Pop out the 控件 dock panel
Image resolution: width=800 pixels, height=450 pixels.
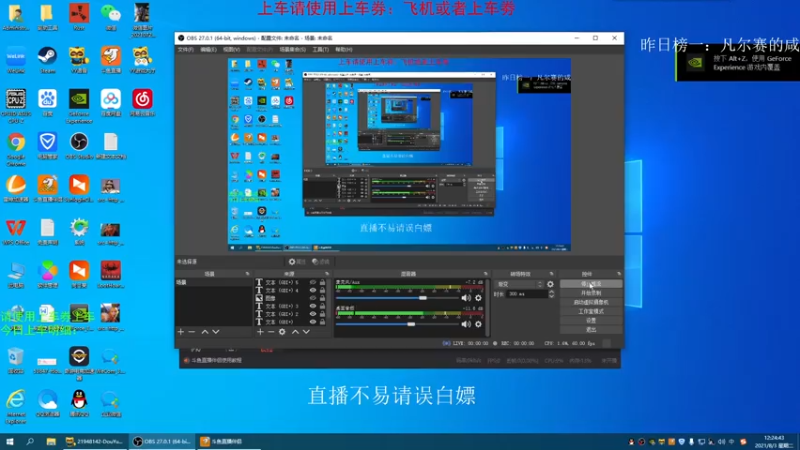(619, 274)
